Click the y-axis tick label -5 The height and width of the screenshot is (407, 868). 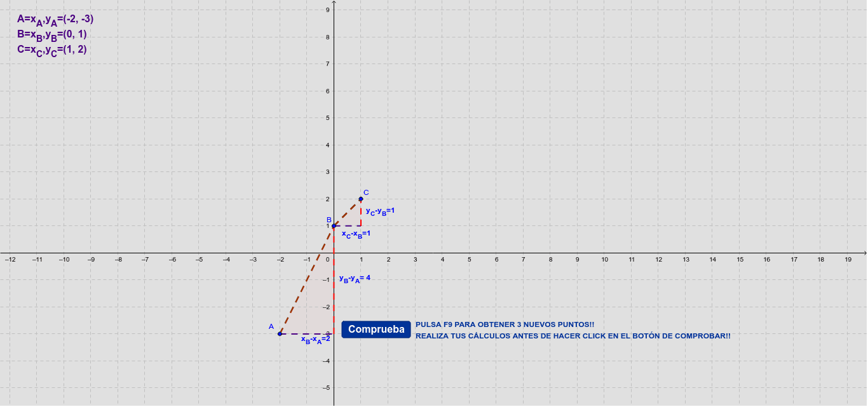[x=326, y=388]
